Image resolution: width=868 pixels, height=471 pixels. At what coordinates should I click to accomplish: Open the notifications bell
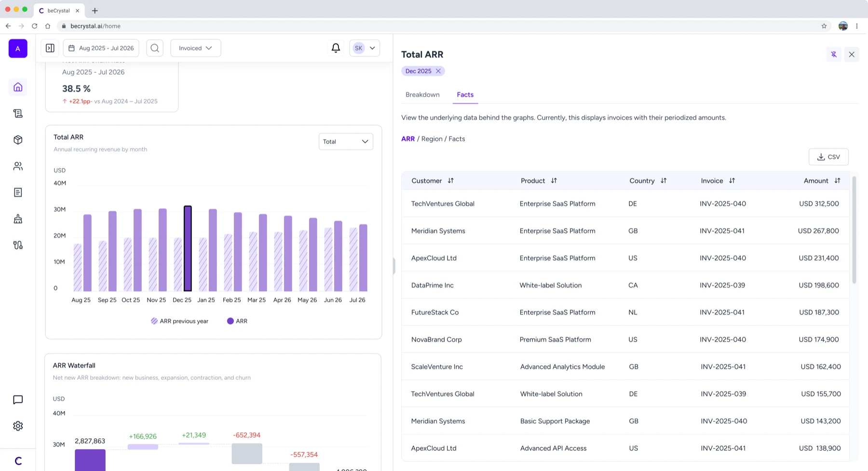pyautogui.click(x=336, y=48)
